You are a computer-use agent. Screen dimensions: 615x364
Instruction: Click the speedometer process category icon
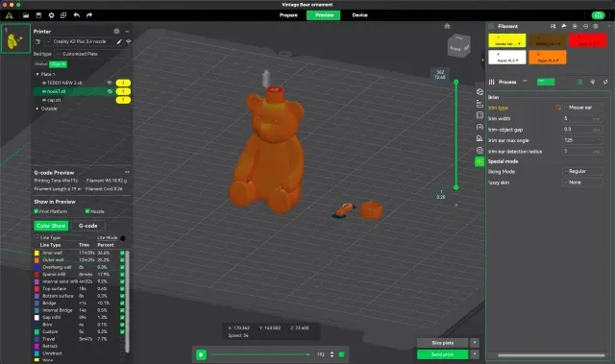tap(480, 127)
